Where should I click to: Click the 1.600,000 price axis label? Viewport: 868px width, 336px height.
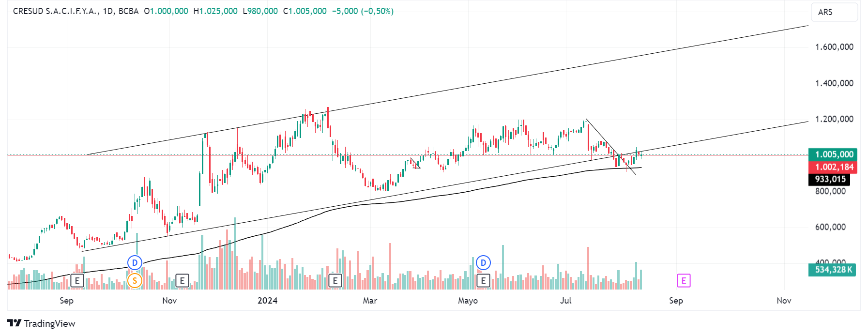[834, 47]
